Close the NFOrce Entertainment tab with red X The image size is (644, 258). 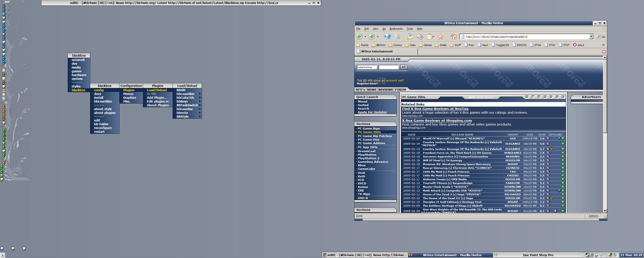[604, 52]
